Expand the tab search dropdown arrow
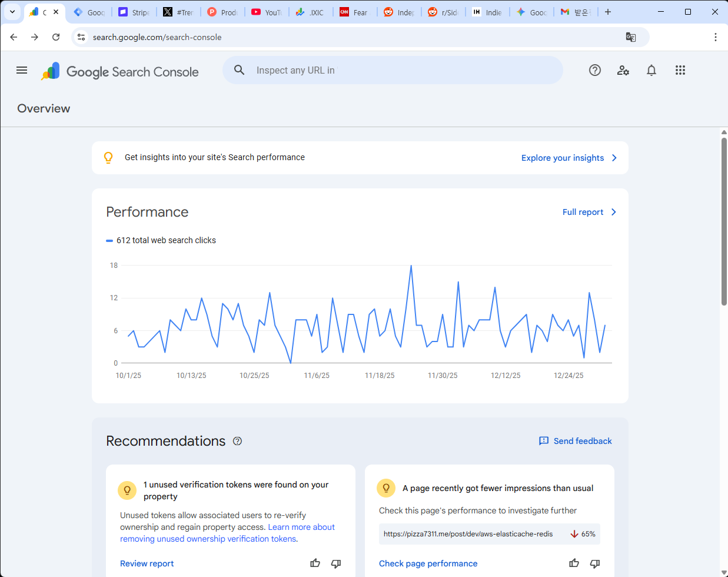The height and width of the screenshot is (577, 728). pyautogui.click(x=12, y=12)
